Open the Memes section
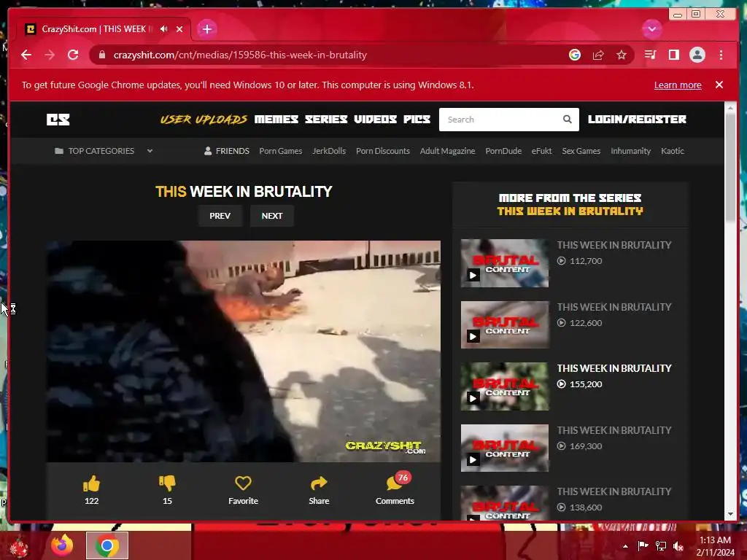Screen dimensions: 747x560 pyautogui.click(x=276, y=119)
